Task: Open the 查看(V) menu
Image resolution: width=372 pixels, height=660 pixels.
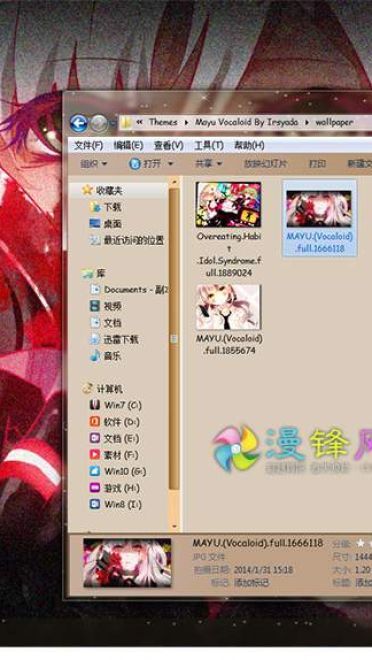Action: pyautogui.click(x=168, y=146)
